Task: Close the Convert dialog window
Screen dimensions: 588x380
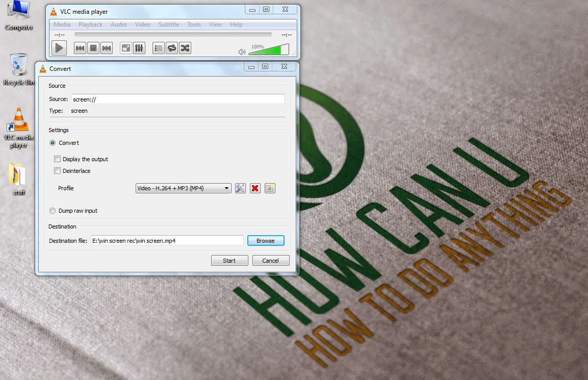Action: 284,66
